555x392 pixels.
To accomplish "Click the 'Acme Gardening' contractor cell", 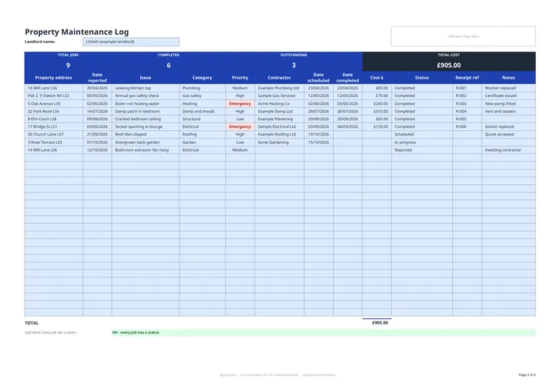I will (279, 142).
